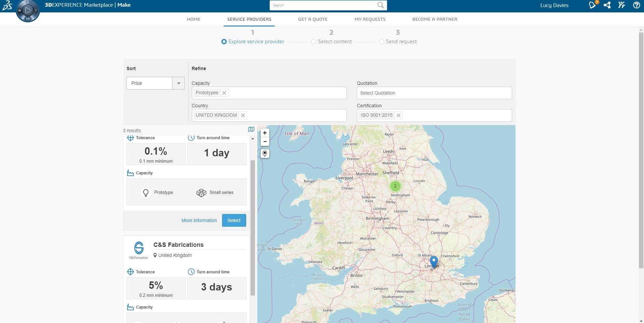This screenshot has width=644, height=323.
Task: Select the Explore service provider step
Action: point(253,42)
